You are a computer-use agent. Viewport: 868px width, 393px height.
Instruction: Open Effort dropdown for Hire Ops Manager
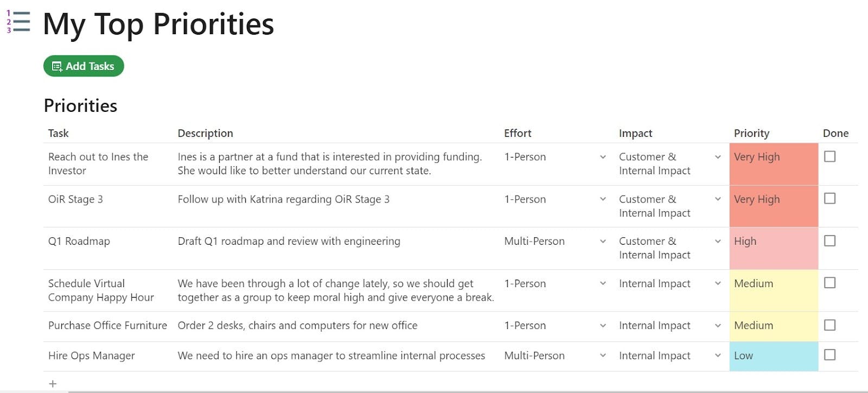[603, 356]
